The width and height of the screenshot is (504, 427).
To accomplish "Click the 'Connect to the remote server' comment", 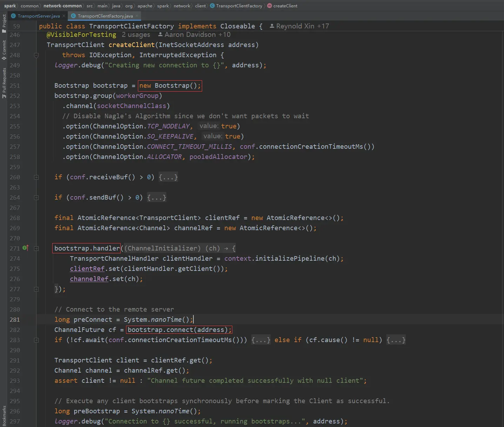I will pyautogui.click(x=114, y=309).
